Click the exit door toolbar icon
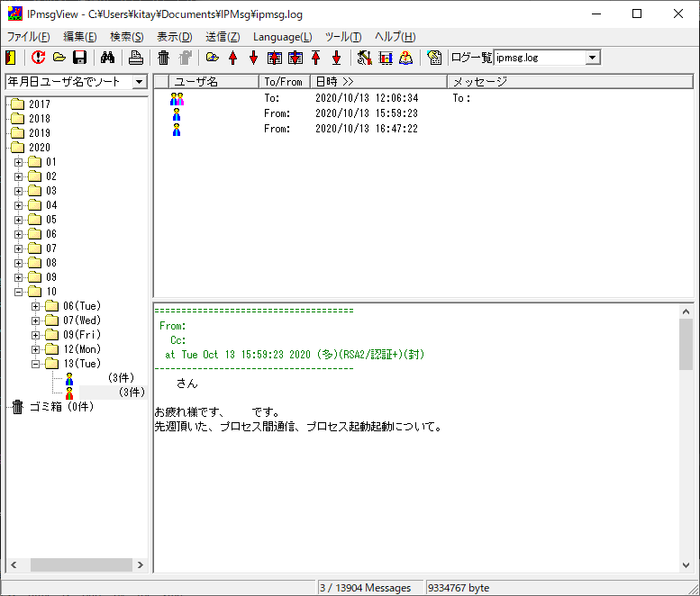This screenshot has height=596, width=700. point(11,58)
